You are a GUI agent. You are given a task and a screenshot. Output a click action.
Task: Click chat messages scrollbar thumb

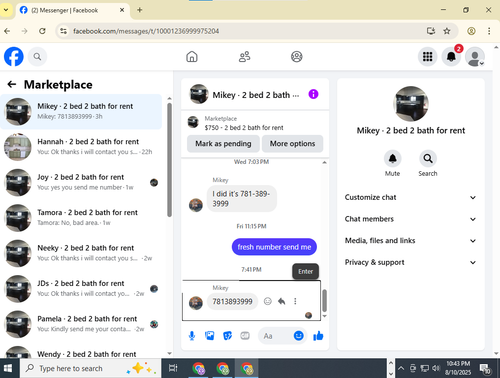coord(324,300)
